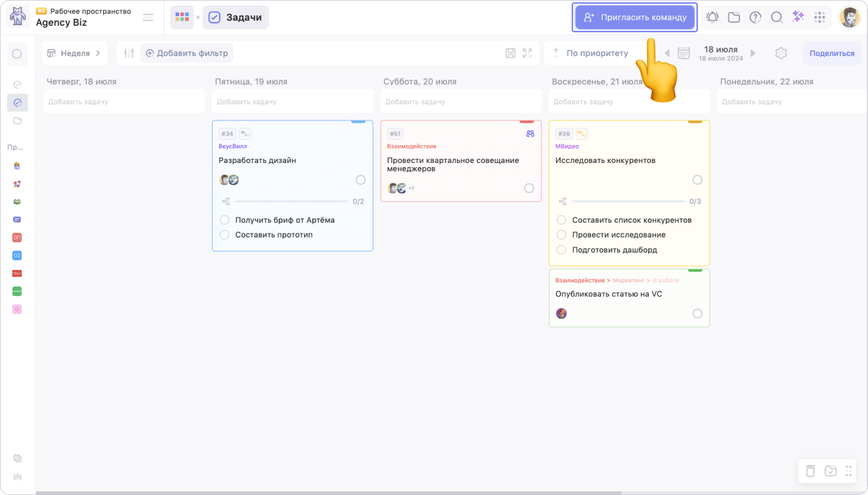This screenshot has height=495, width=868.
Task: Click the 0/2 progress bar on Разработать дизайн
Action: [292, 201]
